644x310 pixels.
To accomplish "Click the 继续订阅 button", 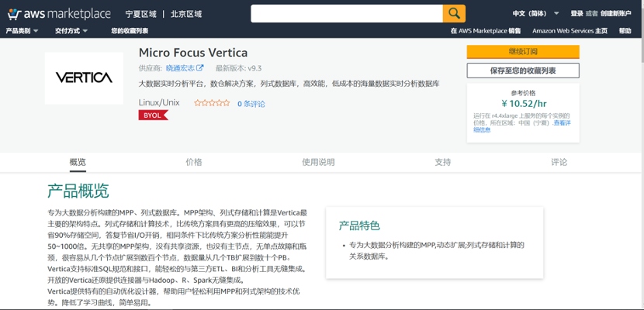I will pos(523,52).
